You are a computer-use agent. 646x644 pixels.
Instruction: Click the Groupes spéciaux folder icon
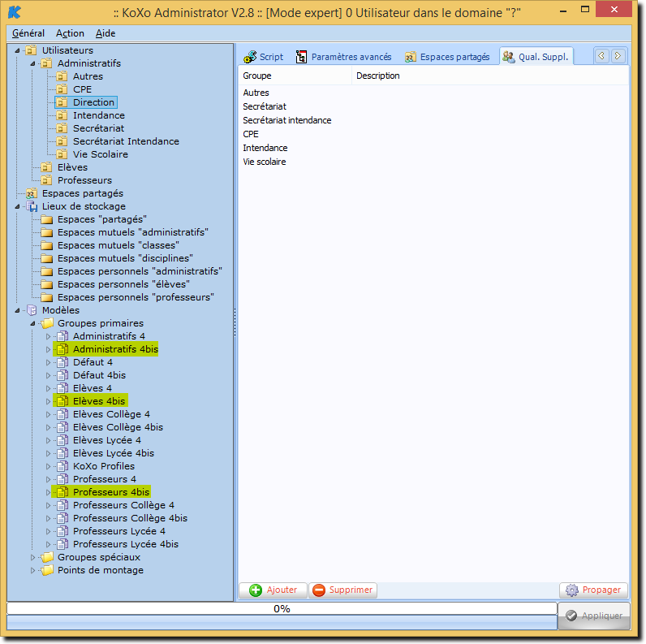click(x=46, y=557)
